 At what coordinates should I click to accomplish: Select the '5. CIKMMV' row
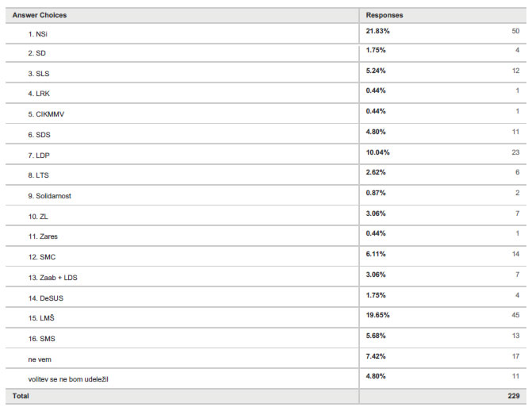tap(49, 113)
